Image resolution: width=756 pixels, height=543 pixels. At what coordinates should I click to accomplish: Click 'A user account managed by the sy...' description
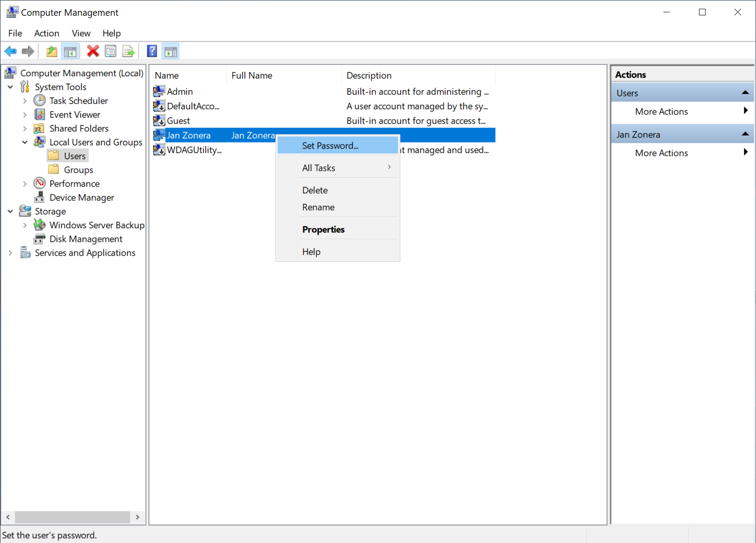(417, 106)
